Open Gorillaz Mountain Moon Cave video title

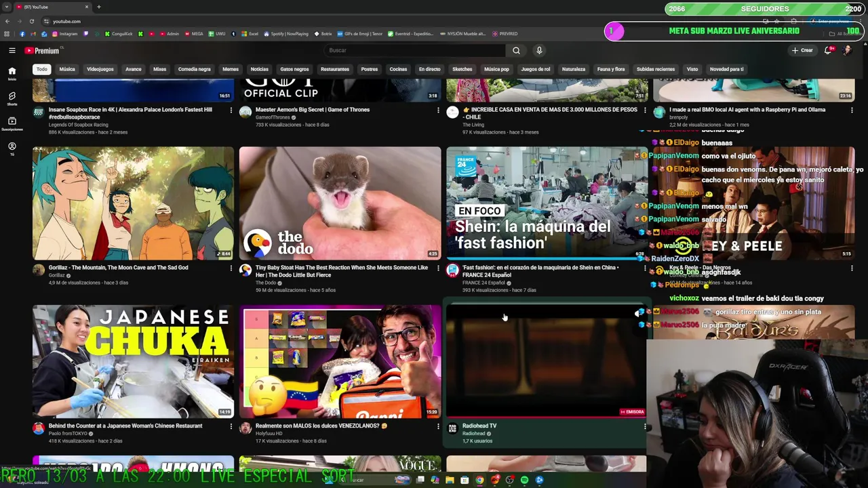[x=119, y=268]
